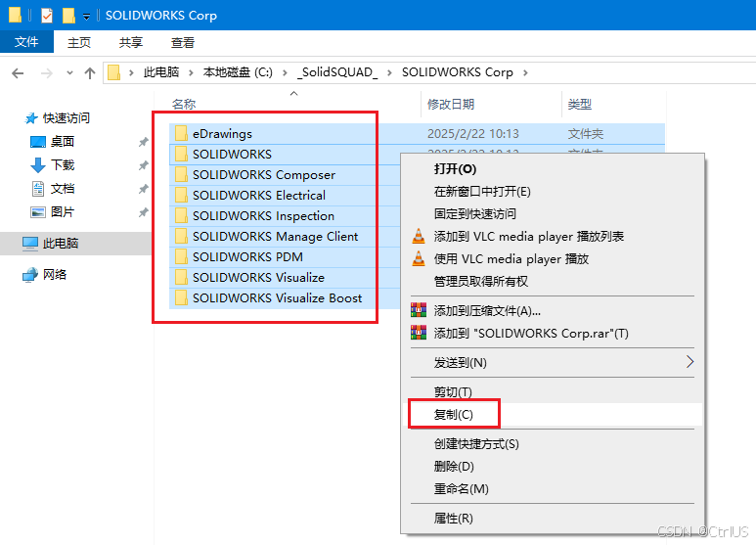The image size is (756, 545).
Task: Click the pin icon next to 下载
Action: click(143, 165)
